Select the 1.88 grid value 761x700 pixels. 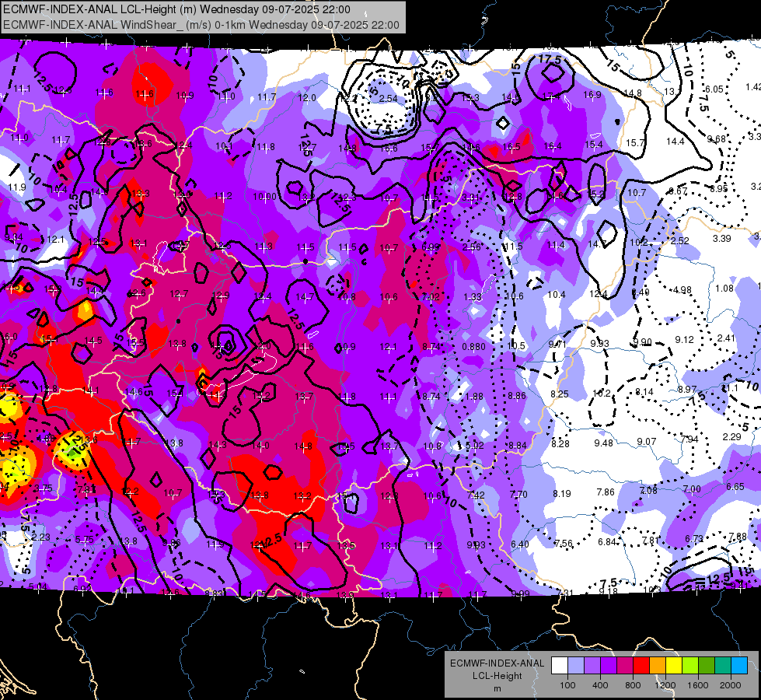tap(474, 397)
